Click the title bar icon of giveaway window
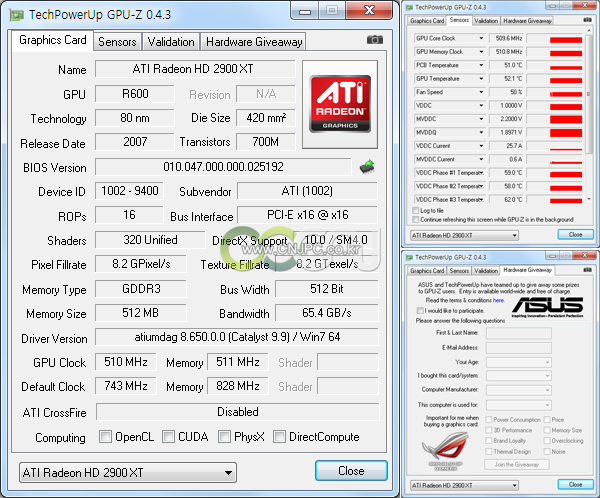 pyautogui.click(x=409, y=257)
